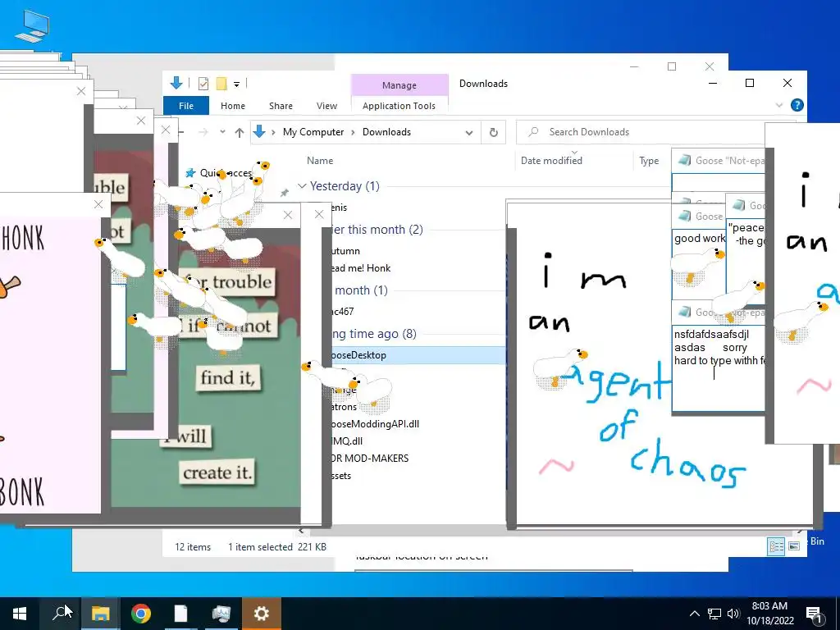Click File Explorer on the taskbar

[x=100, y=614]
